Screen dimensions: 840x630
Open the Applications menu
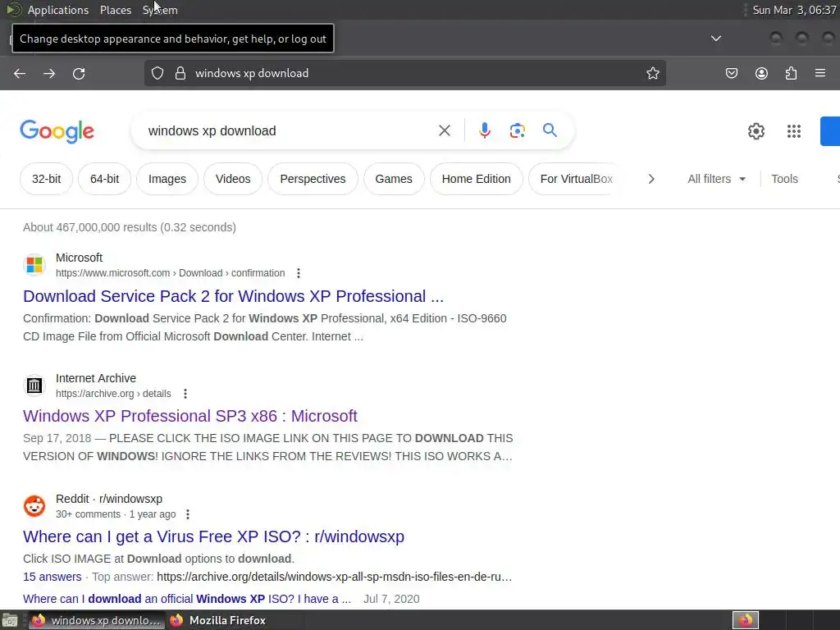(58, 10)
